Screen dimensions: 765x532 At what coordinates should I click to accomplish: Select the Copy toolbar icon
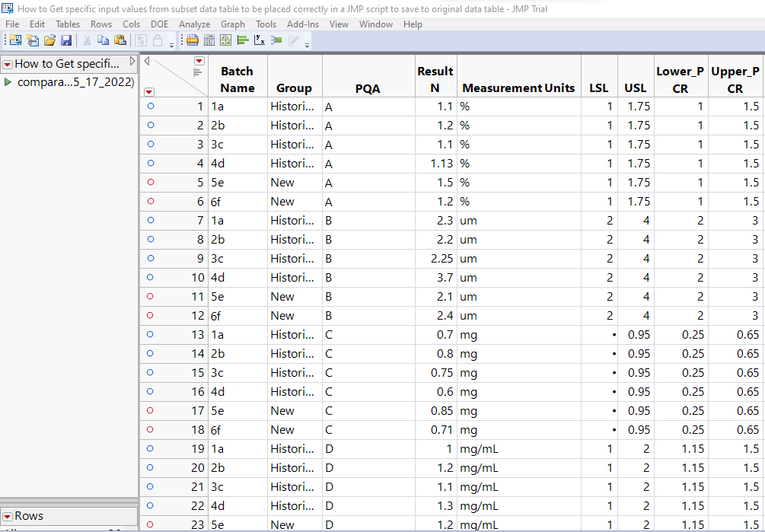click(x=103, y=40)
